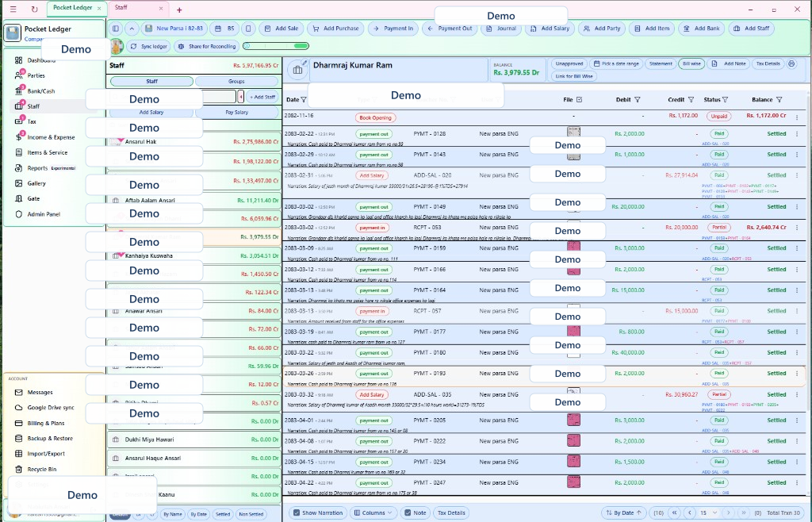This screenshot has width=812, height=522.
Task: Open Billing & Plans
Action: point(45,423)
